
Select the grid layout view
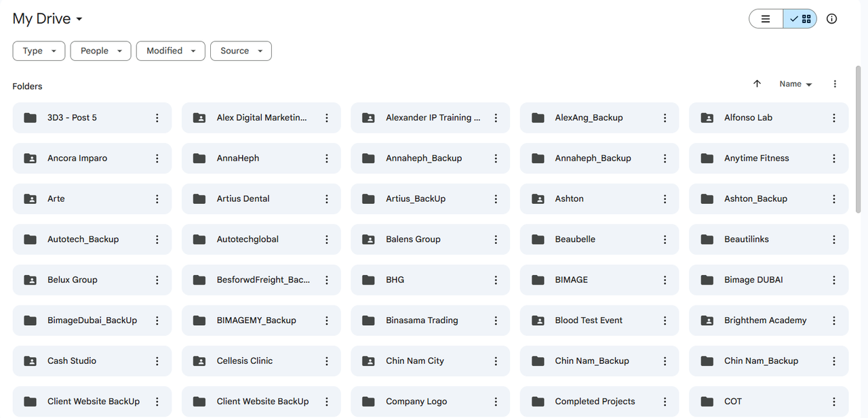(x=800, y=19)
